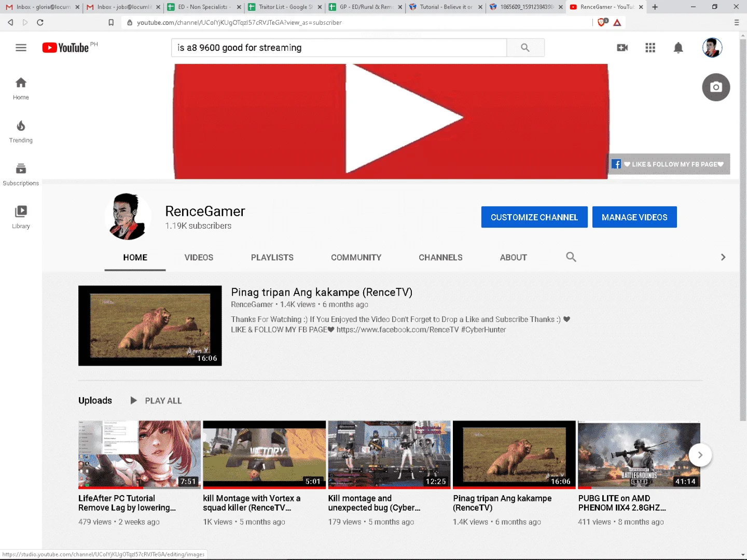Switch to the Videos tab

coord(199,258)
